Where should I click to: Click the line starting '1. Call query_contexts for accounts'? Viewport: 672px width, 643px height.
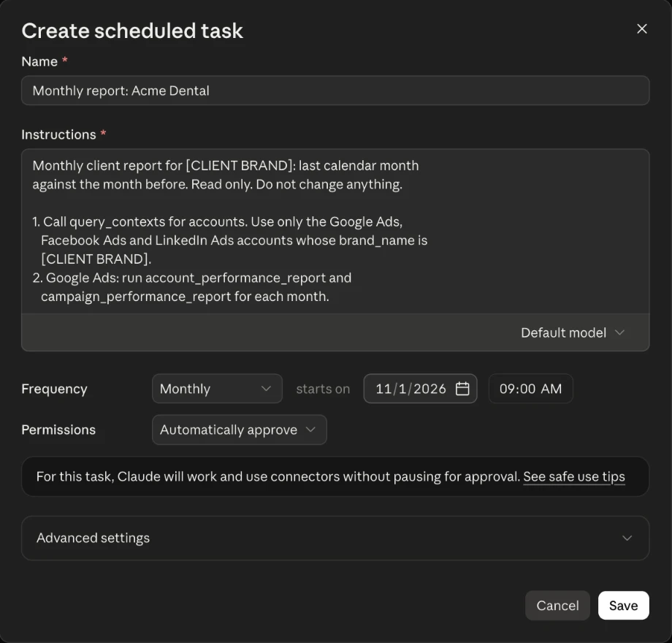point(217,221)
